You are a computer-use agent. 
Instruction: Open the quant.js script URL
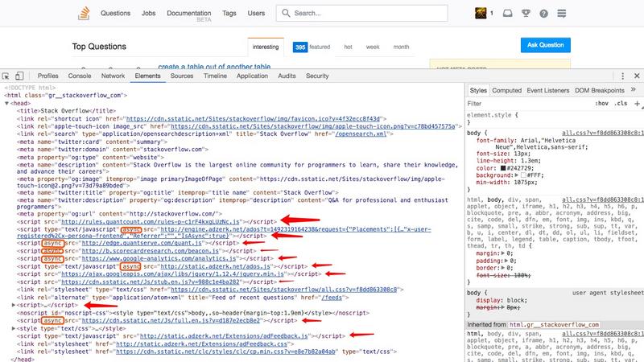point(142,243)
